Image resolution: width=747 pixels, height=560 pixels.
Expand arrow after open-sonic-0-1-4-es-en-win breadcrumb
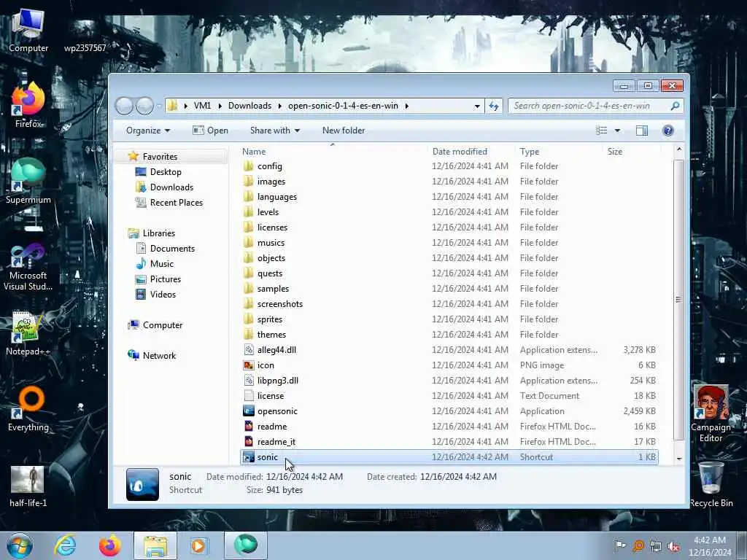[x=407, y=106]
